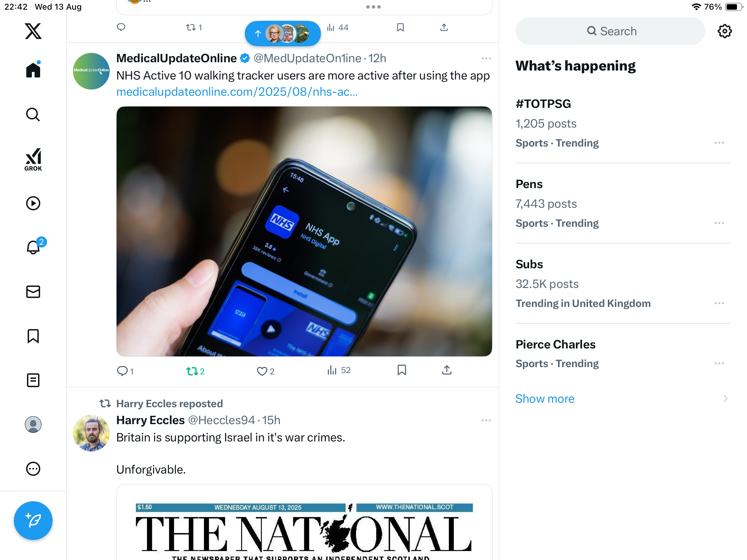Open Messages envelope in sidebar
747x560 pixels.
point(33,292)
